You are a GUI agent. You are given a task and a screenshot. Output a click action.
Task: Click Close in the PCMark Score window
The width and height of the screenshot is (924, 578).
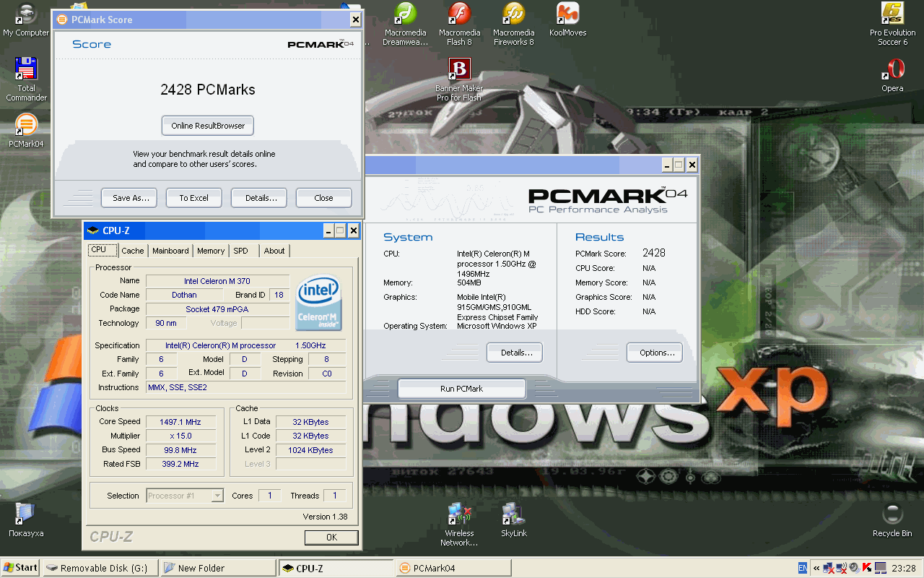click(x=324, y=198)
